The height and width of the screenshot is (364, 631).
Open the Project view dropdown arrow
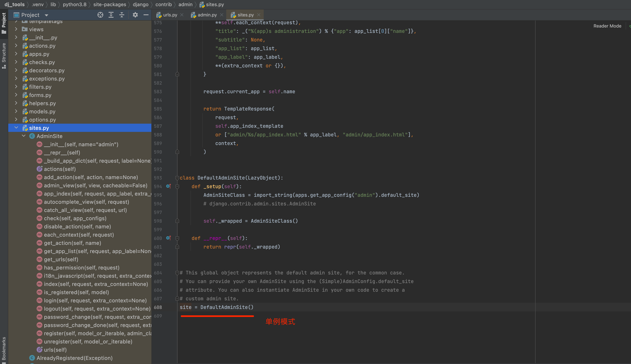pos(46,15)
